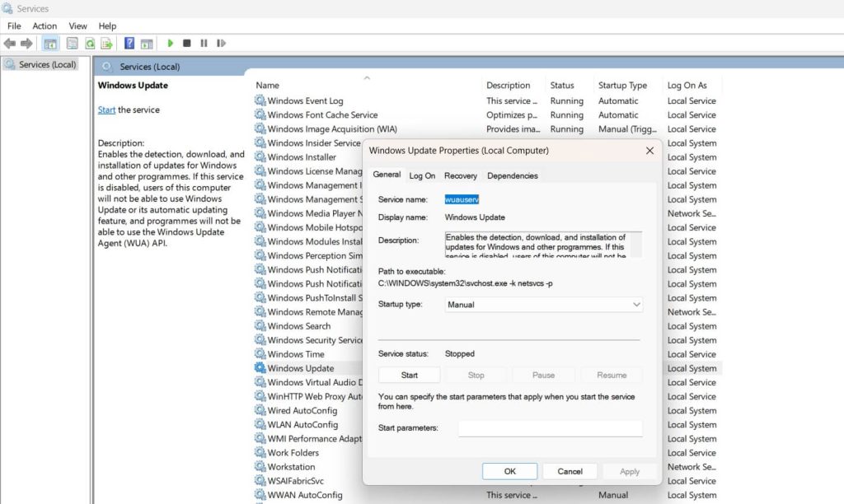Select the Windows Security Service row
The image size is (844, 504).
pos(315,340)
